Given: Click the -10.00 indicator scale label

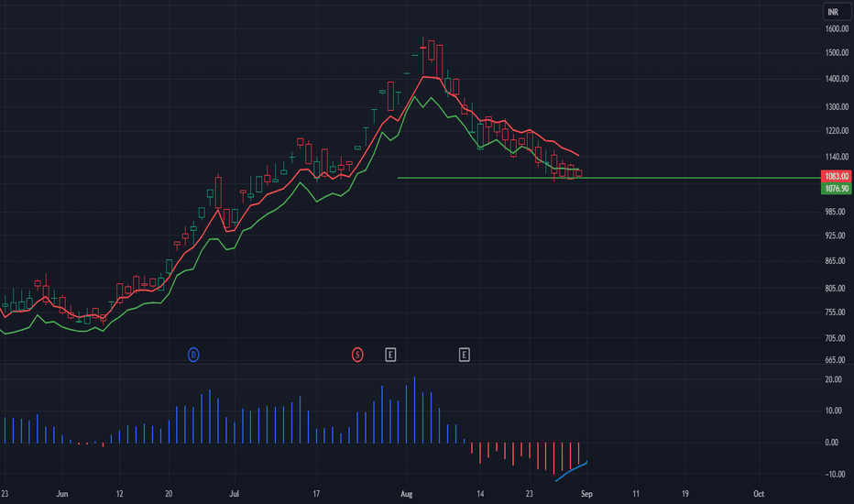Looking at the screenshot, I should coord(835,474).
